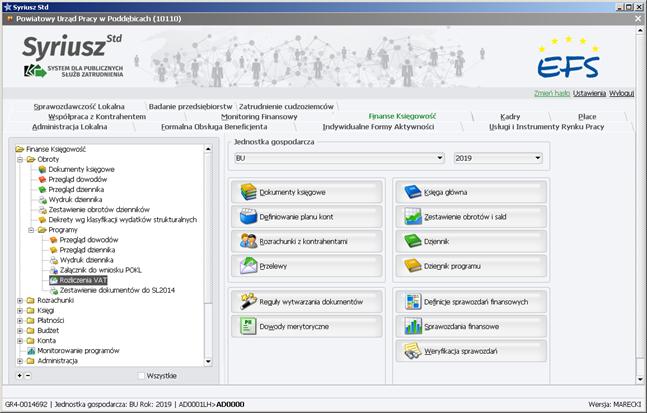The height and width of the screenshot is (413, 647).
Task: Click the Definiowanie planu kont icon
Action: (248, 217)
